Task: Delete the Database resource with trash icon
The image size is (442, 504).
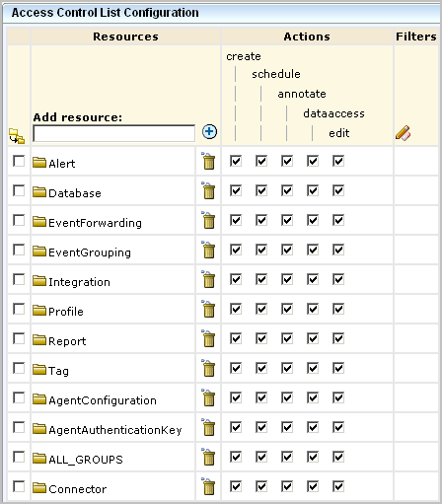Action: coord(208,190)
